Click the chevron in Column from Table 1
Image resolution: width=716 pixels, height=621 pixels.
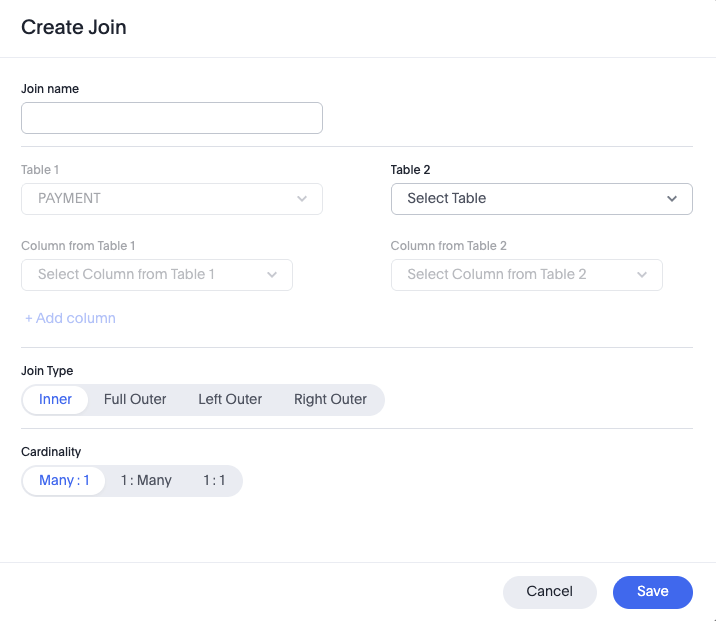pos(272,275)
